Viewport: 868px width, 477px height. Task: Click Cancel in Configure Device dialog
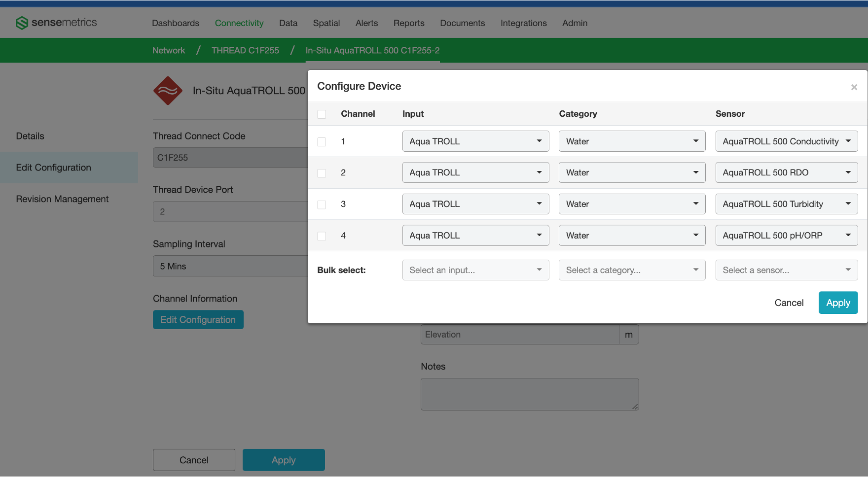click(789, 303)
